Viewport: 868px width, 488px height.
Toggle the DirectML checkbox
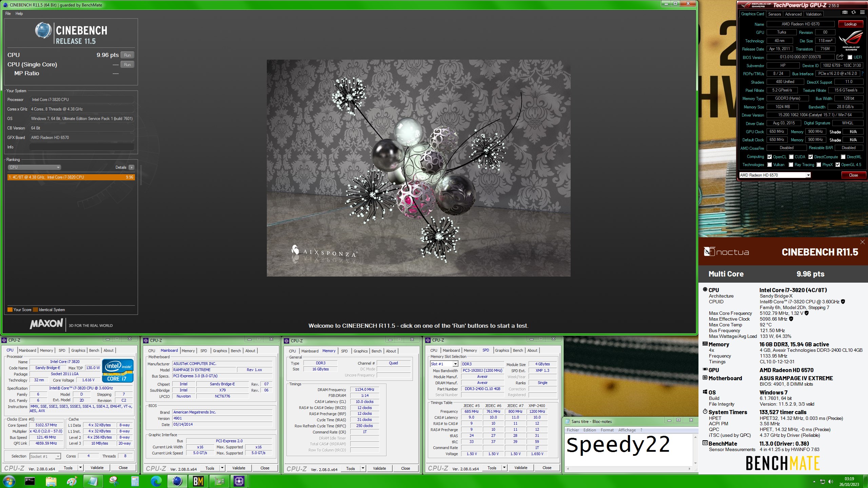(843, 157)
